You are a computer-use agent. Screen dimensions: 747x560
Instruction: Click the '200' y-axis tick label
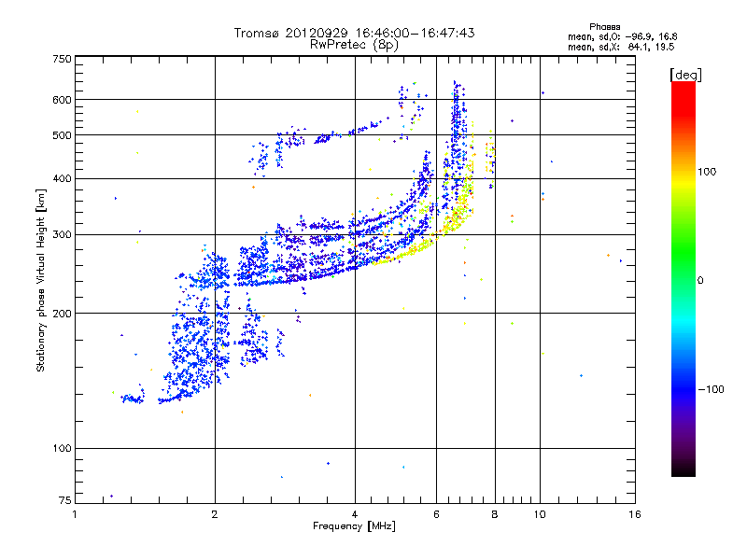tap(63, 314)
